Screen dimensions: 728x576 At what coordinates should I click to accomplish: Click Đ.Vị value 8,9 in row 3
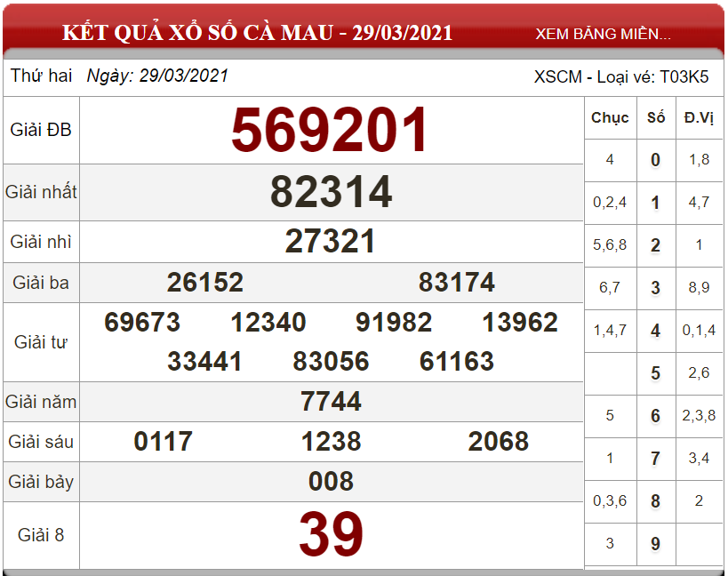tap(699, 288)
